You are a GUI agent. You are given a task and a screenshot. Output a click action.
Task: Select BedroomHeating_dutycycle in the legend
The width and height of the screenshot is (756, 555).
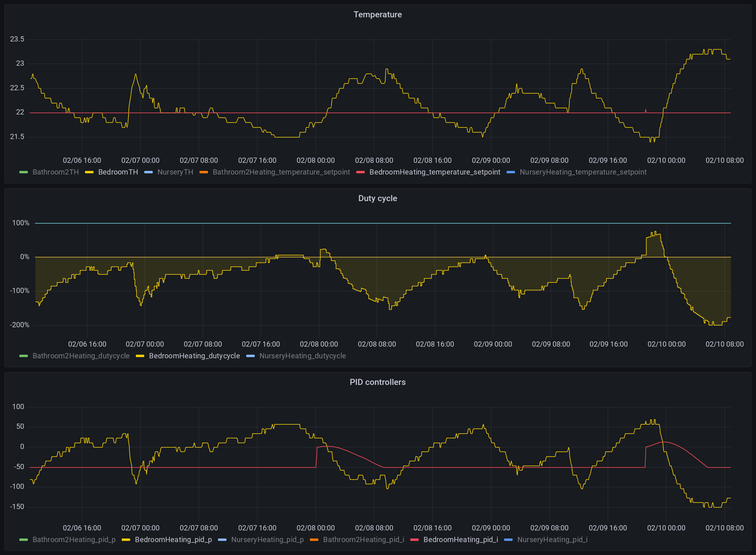click(x=194, y=356)
